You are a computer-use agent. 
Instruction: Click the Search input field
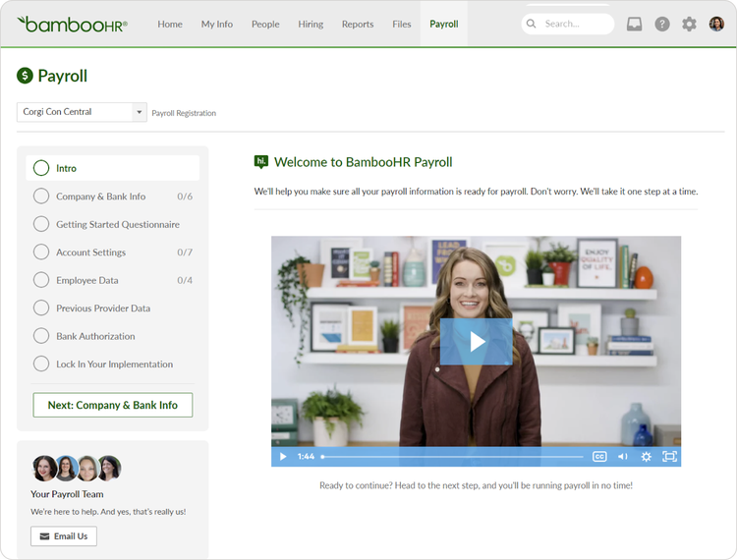pos(568,24)
